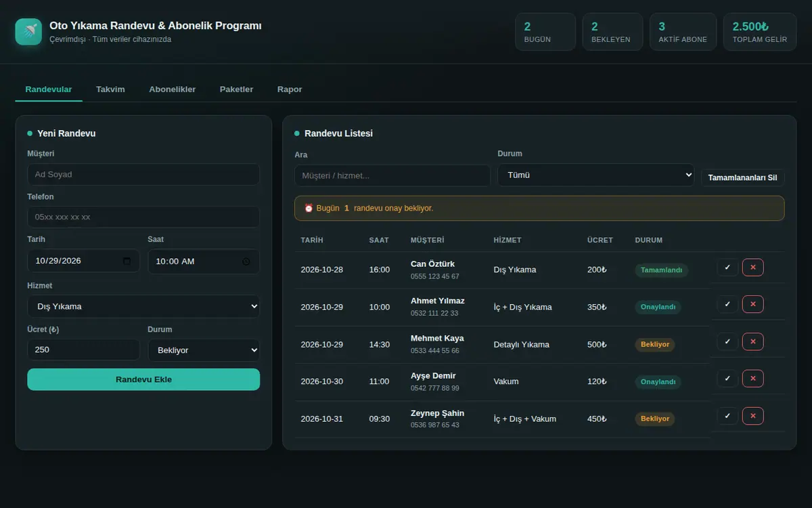Image resolution: width=812 pixels, height=508 pixels.
Task: Remove Ahmet Yılmaz appointment with the X
Action: click(x=752, y=305)
